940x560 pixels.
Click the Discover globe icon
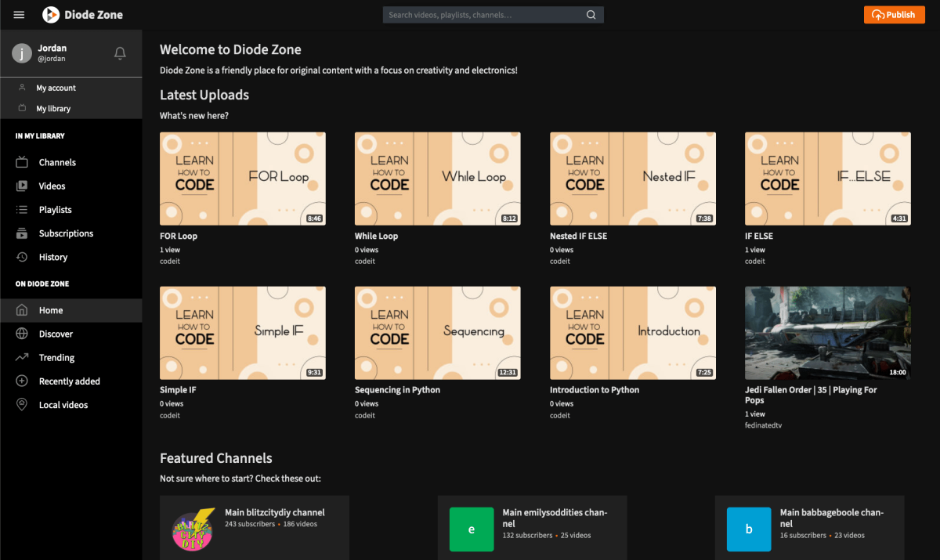tap(23, 334)
